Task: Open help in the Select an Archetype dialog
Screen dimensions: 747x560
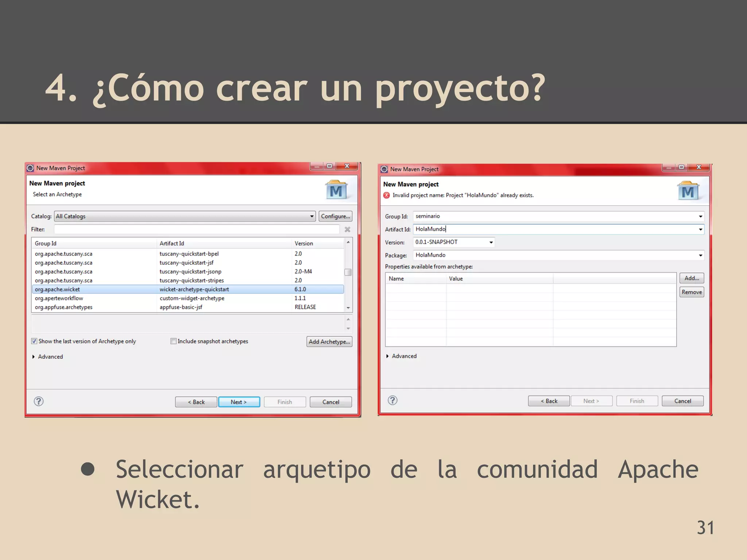Action: click(x=39, y=401)
